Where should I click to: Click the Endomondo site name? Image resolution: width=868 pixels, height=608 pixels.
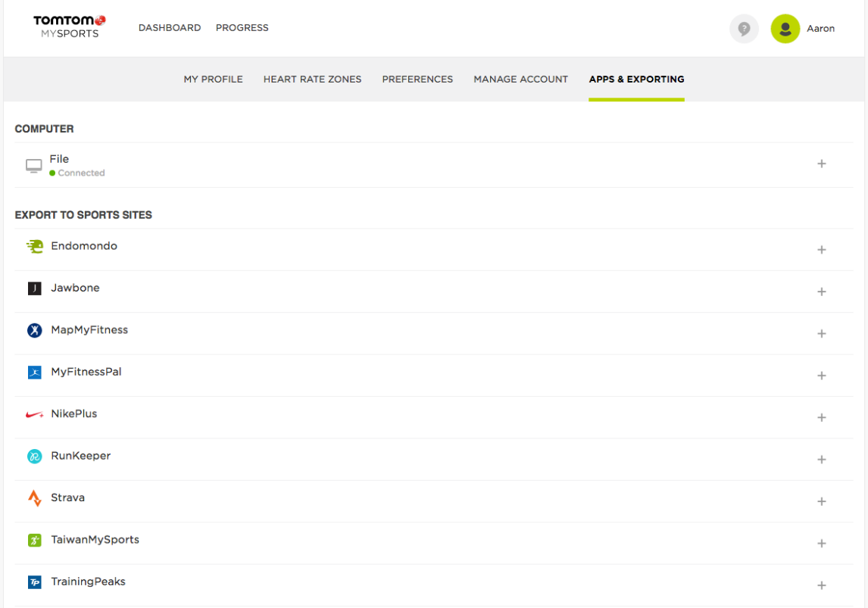[84, 245]
